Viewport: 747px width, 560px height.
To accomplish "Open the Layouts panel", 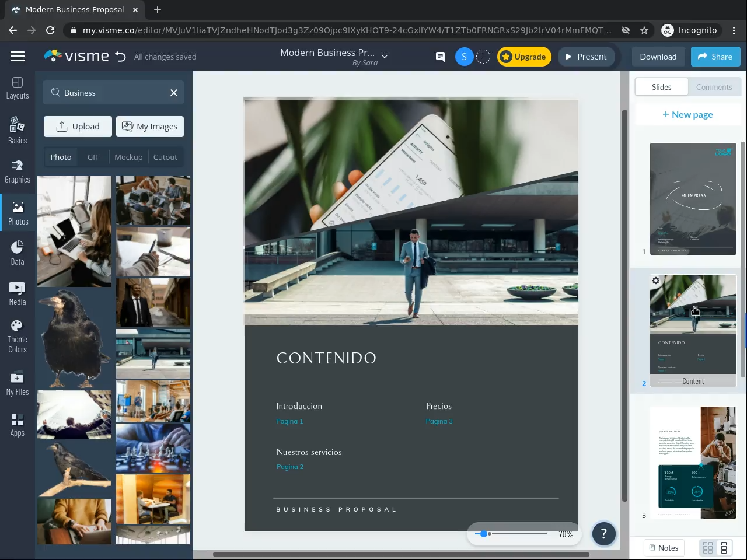I will click(18, 88).
